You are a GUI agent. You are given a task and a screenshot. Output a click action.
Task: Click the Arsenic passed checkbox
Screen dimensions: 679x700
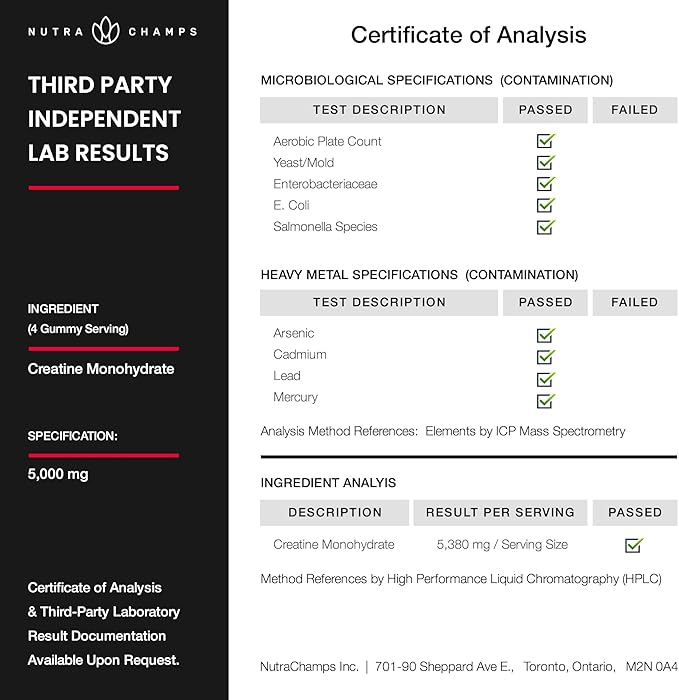545,334
